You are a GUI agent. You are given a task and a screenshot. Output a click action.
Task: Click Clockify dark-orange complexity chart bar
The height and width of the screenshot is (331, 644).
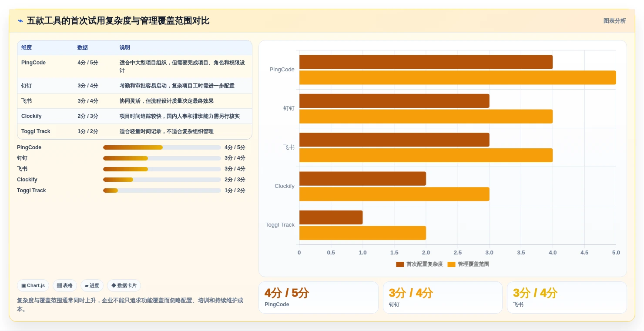pyautogui.click(x=362, y=178)
